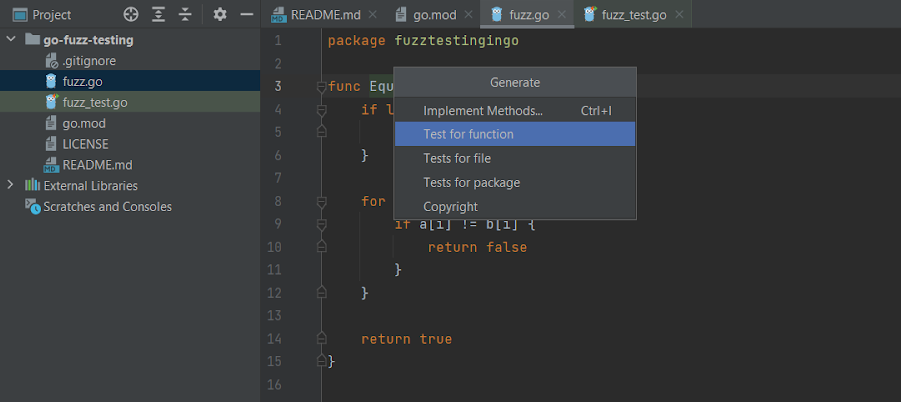
Task: Click the README.md tab markdown icon
Action: tap(279, 14)
